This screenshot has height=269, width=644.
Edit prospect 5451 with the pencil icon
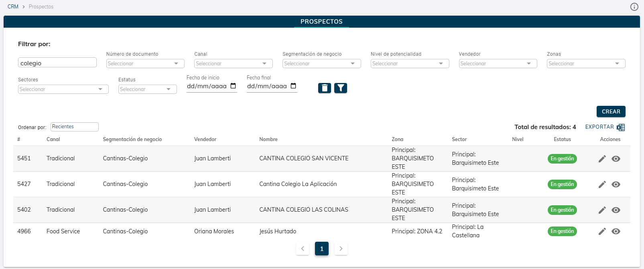coord(602,159)
